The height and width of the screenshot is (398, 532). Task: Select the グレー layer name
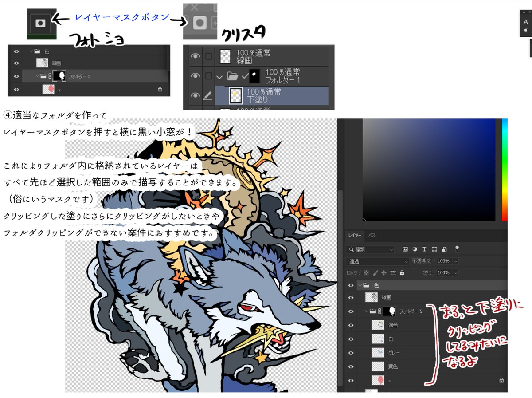[x=394, y=353]
